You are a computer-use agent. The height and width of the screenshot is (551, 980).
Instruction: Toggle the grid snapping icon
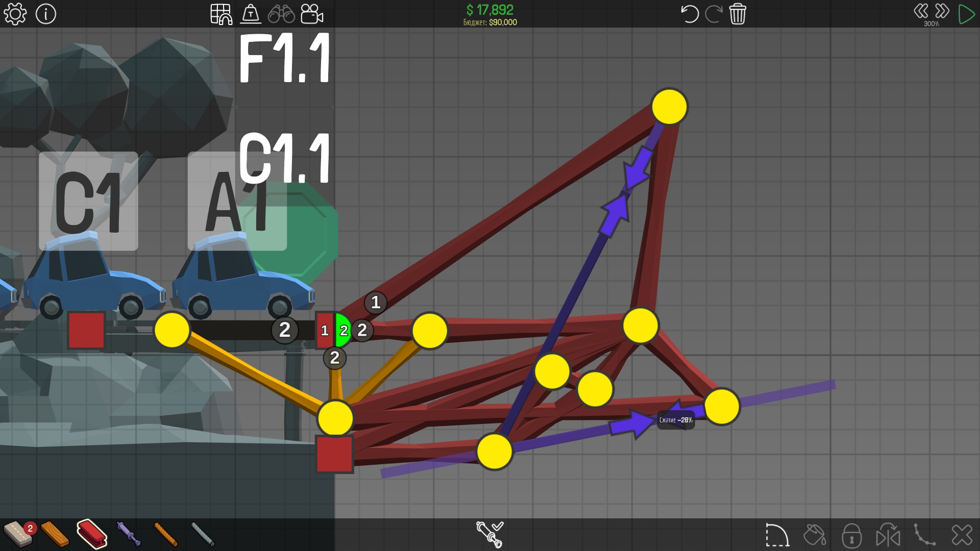(x=222, y=14)
